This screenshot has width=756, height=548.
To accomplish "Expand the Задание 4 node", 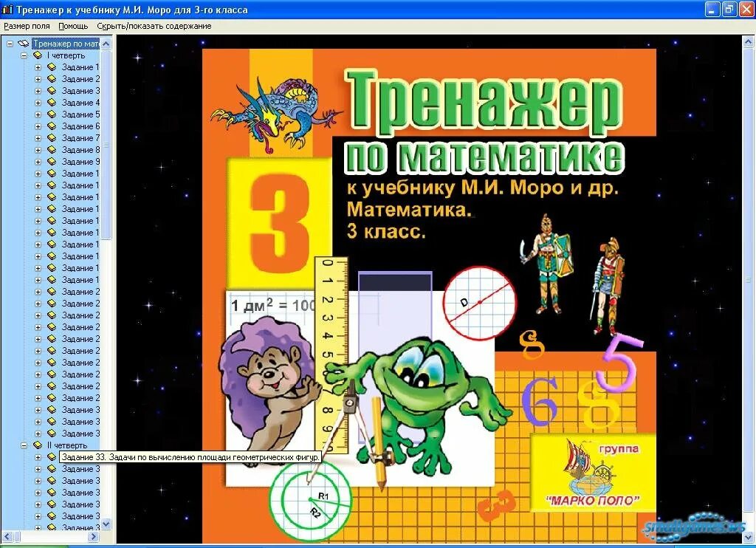I will [x=38, y=103].
